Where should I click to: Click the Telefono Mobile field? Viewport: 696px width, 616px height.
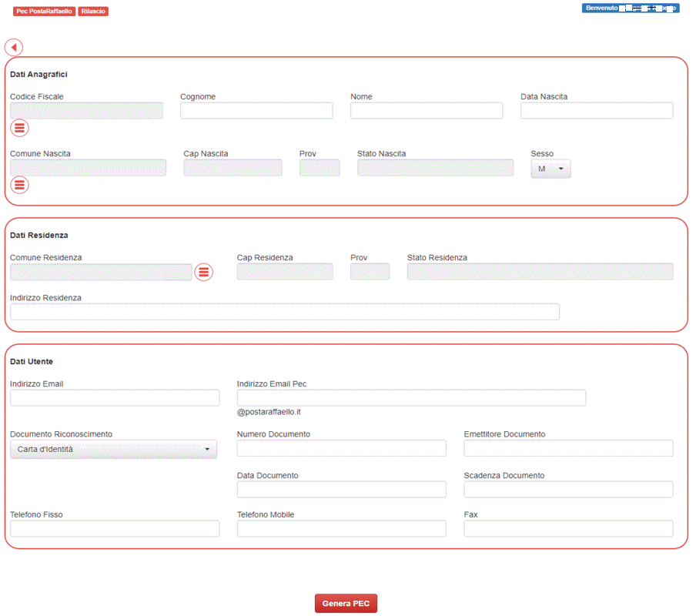click(341, 528)
